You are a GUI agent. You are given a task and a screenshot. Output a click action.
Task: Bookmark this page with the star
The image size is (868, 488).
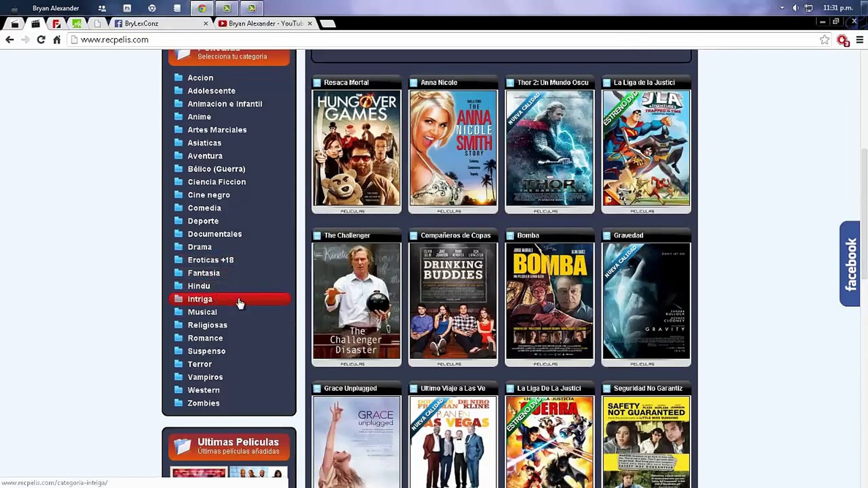click(824, 40)
